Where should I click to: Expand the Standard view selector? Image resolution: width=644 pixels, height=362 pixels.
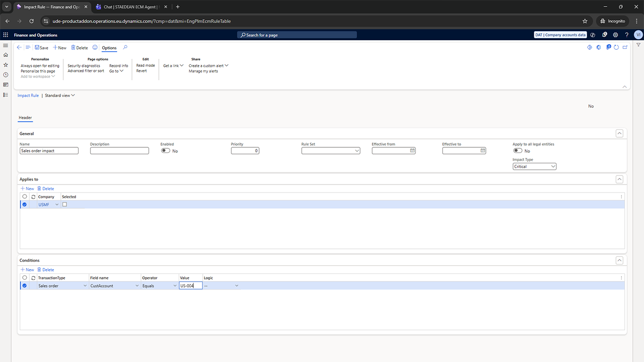click(60, 96)
